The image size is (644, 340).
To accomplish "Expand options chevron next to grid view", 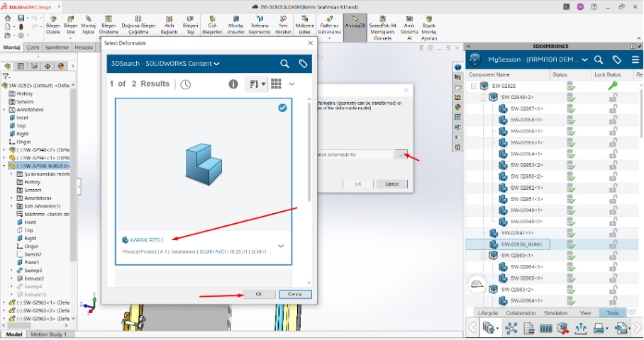I will pyautogui.click(x=292, y=84).
